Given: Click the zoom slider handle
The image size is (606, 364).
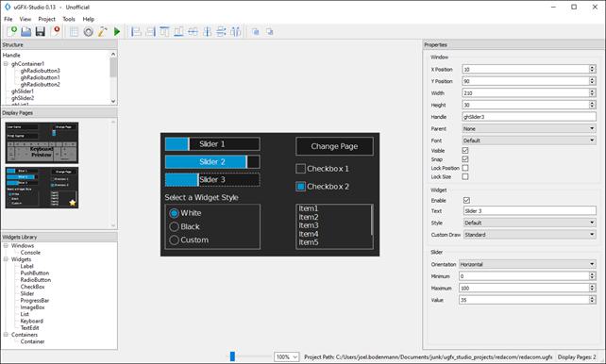Looking at the screenshot, I should (232, 356).
